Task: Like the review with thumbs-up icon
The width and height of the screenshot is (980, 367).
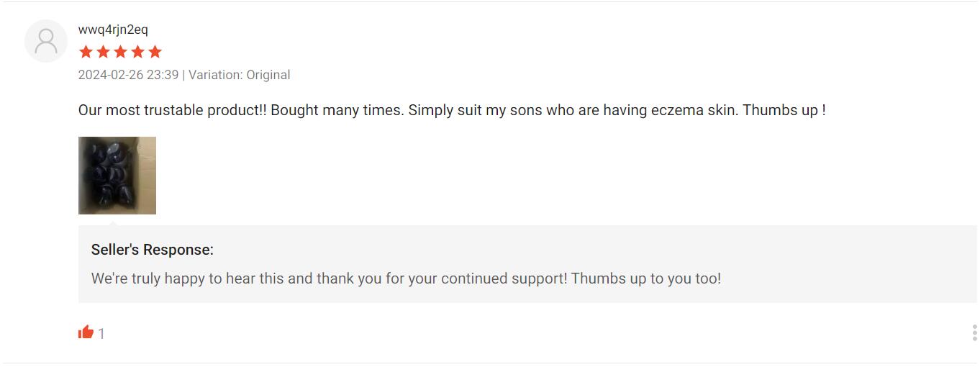Action: point(86,332)
